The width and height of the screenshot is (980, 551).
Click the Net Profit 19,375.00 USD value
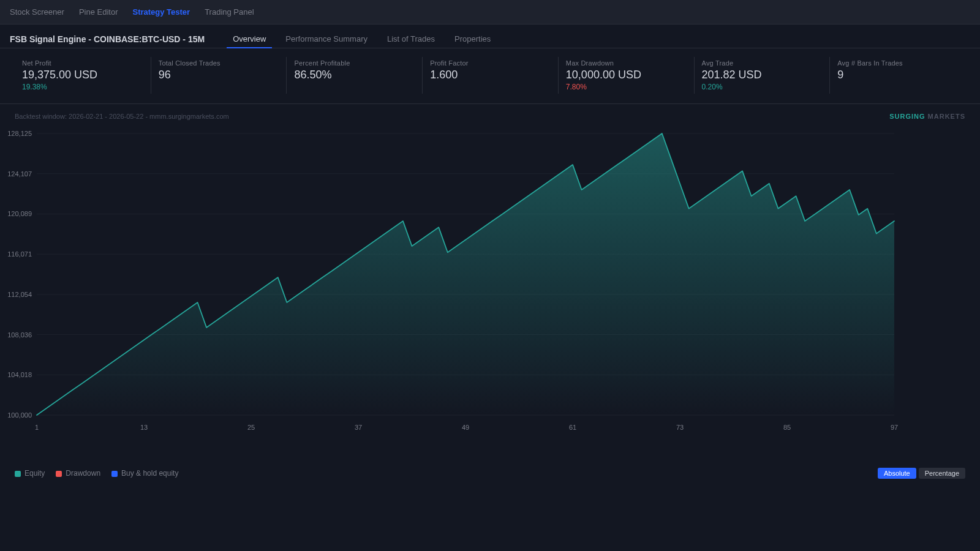pos(59,75)
